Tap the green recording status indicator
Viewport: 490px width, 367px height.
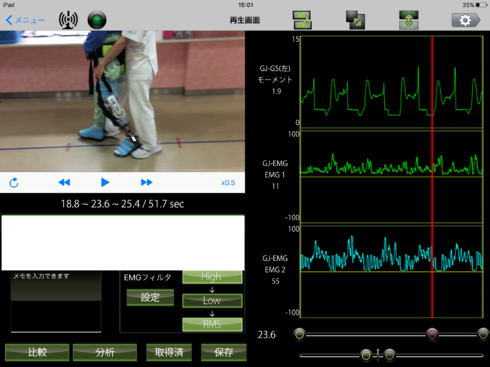click(97, 20)
